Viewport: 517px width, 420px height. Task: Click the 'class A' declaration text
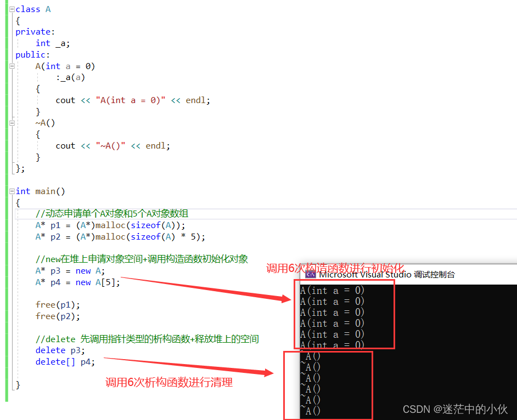(x=33, y=9)
